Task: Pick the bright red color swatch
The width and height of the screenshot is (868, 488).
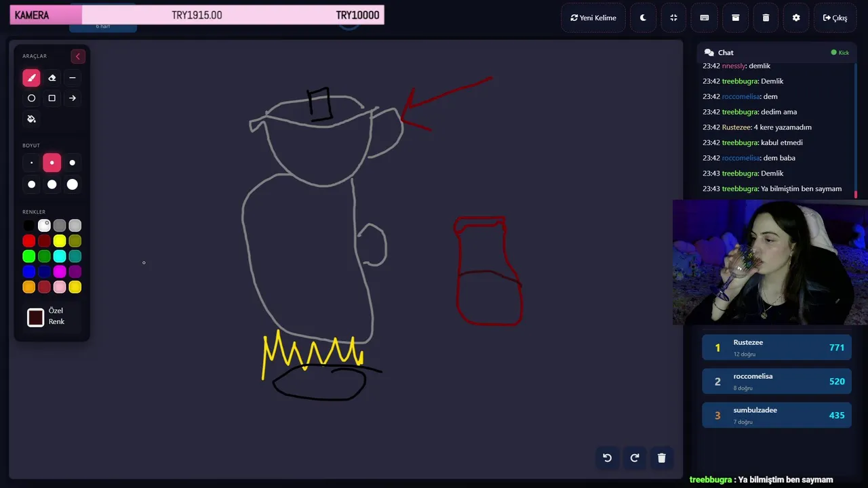Action: 28,241
